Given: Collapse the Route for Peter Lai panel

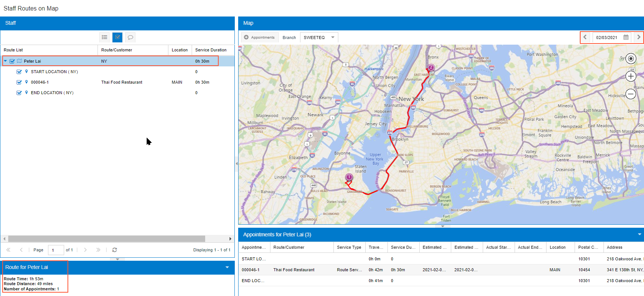Looking at the screenshot, I should point(227,267).
